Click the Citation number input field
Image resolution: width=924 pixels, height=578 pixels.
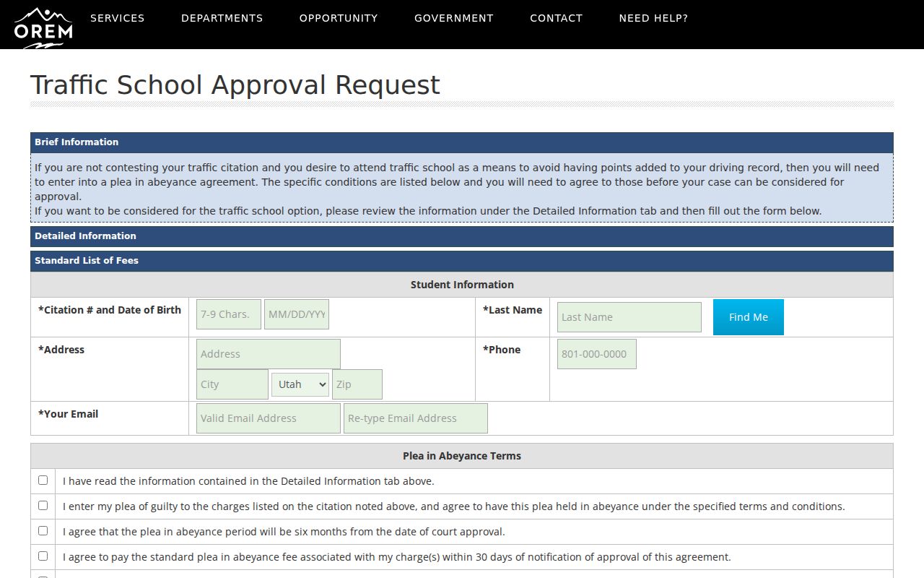[x=229, y=314]
